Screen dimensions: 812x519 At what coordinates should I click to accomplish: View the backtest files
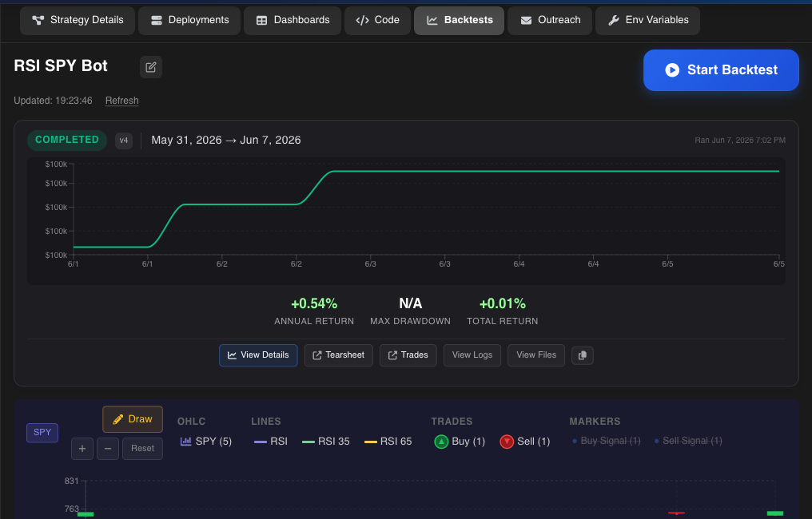pos(536,355)
